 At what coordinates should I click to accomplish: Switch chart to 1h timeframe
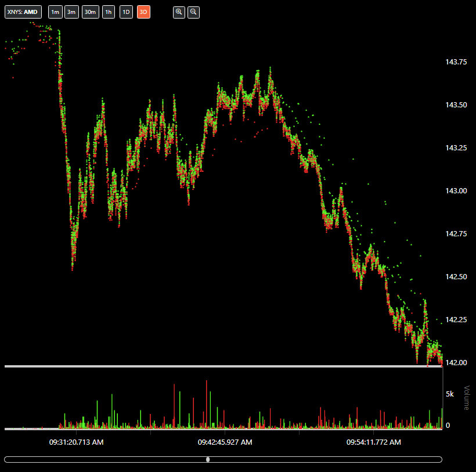click(109, 12)
